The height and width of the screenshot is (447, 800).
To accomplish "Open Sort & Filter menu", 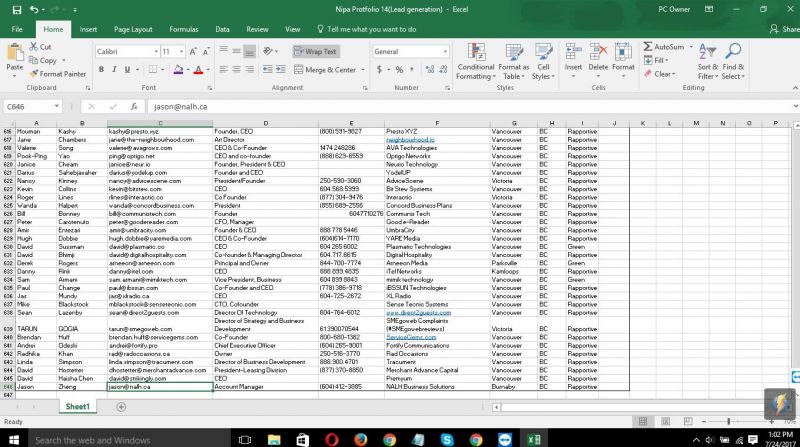I will coord(708,62).
